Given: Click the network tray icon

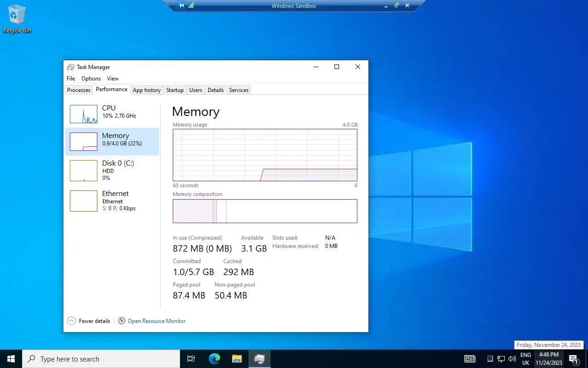Looking at the screenshot, I should pos(501,359).
